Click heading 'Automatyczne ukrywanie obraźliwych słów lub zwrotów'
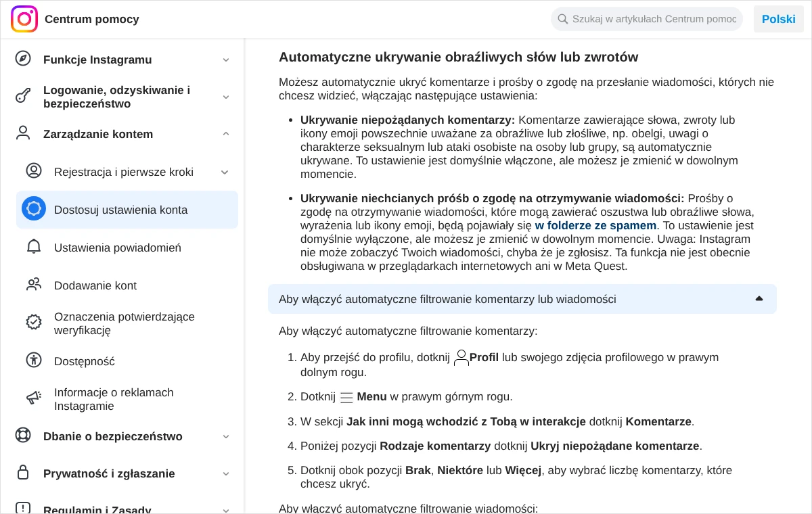This screenshot has height=514, width=812. 458,57
